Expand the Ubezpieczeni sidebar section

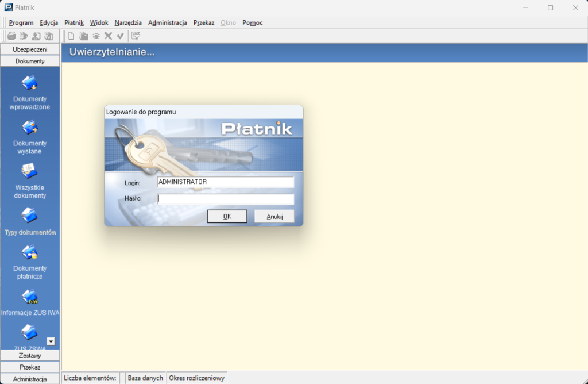(x=30, y=49)
